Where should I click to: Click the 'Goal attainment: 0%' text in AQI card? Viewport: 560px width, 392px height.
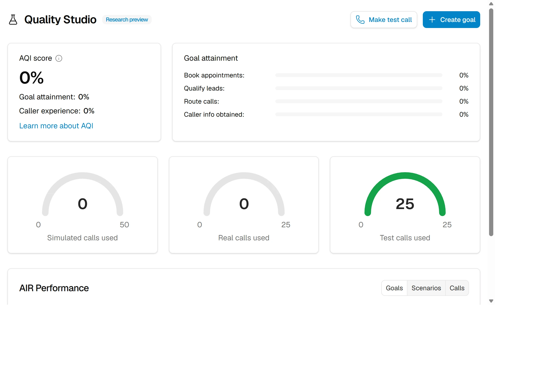point(54,97)
